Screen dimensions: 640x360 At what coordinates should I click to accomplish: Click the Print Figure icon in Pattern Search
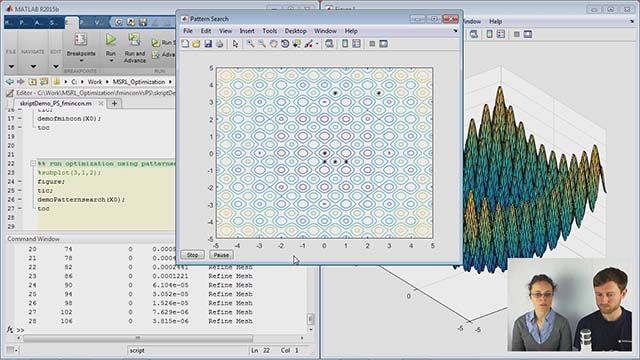pyautogui.click(x=220, y=44)
